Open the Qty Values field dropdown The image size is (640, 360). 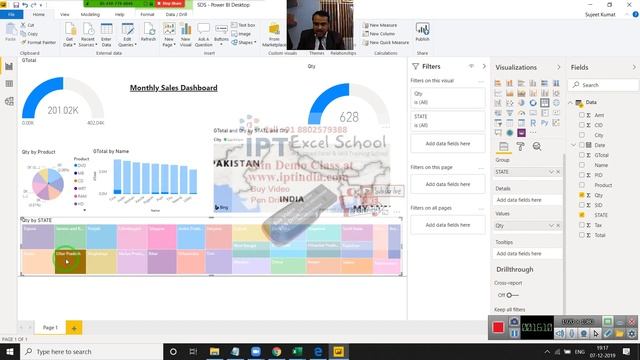click(551, 226)
